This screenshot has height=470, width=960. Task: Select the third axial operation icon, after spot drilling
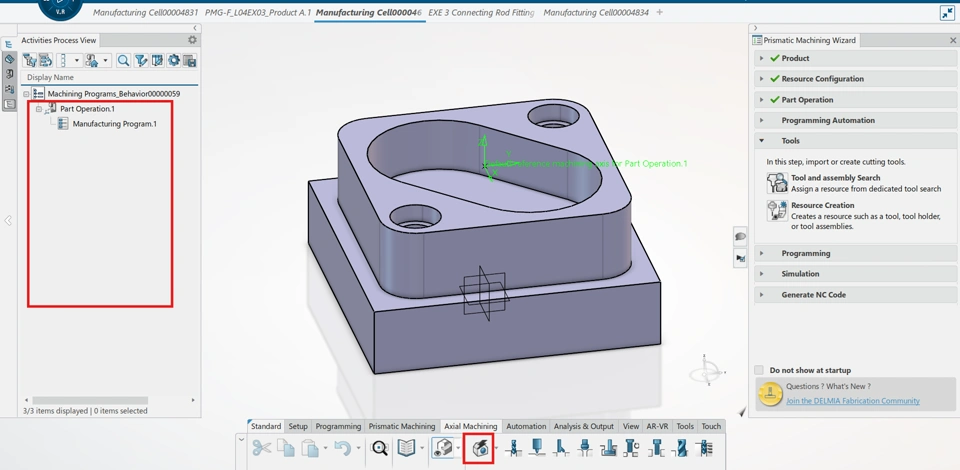click(561, 449)
